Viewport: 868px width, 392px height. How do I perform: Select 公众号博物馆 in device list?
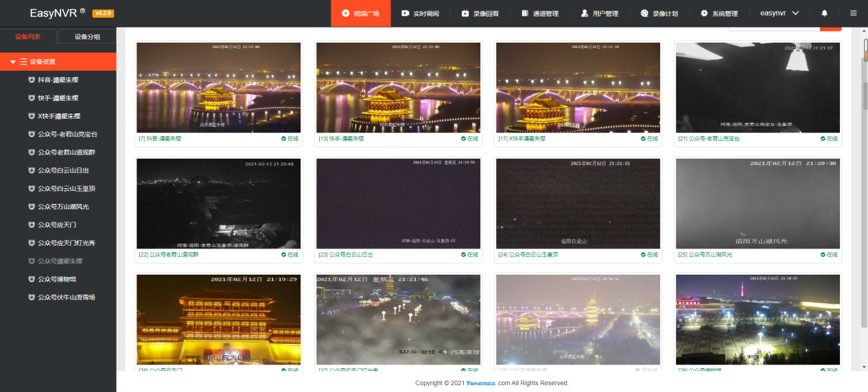pyautogui.click(x=58, y=279)
